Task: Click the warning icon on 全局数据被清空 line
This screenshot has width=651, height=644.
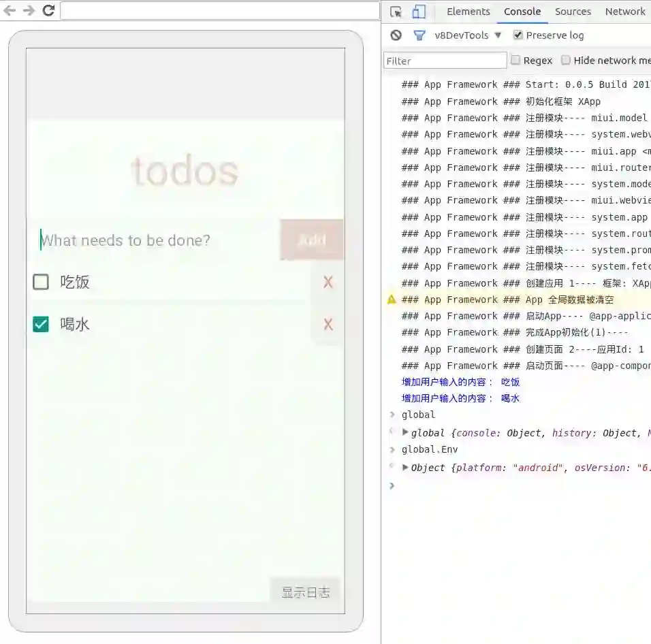Action: click(392, 299)
